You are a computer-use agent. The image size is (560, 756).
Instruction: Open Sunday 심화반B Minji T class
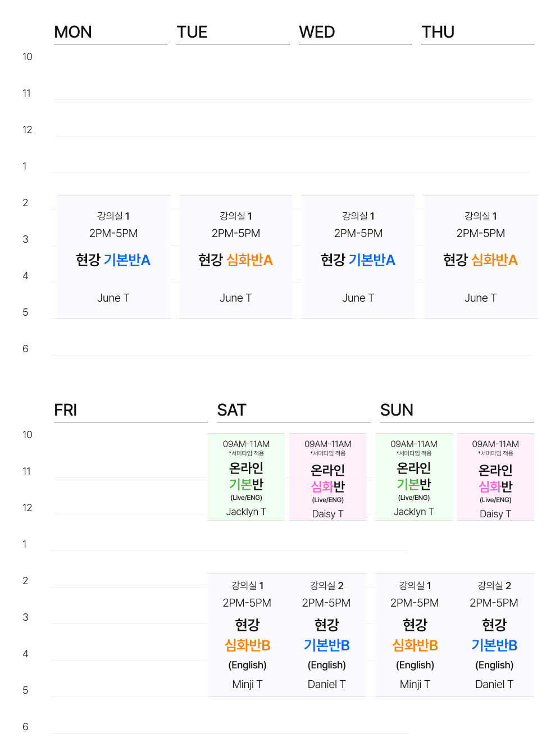tap(415, 635)
